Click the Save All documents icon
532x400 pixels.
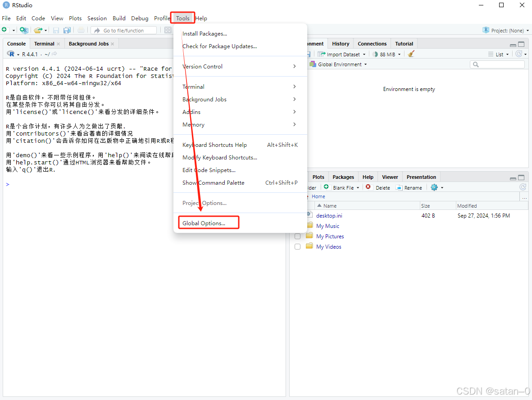(67, 30)
